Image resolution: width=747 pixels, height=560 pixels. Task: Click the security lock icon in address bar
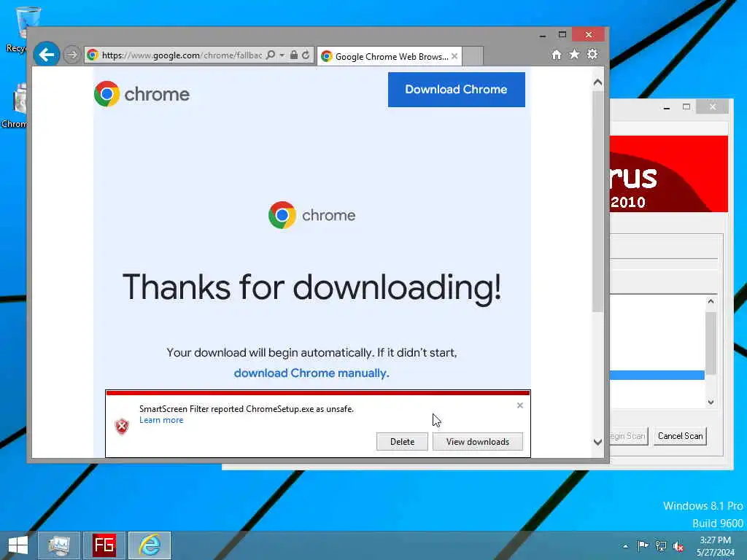pyautogui.click(x=294, y=55)
